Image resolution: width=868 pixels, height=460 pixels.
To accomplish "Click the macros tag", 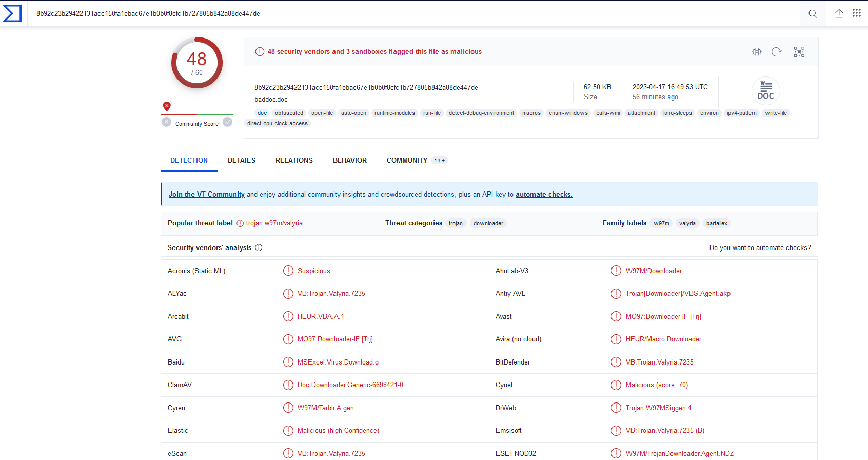I will pos(531,113).
